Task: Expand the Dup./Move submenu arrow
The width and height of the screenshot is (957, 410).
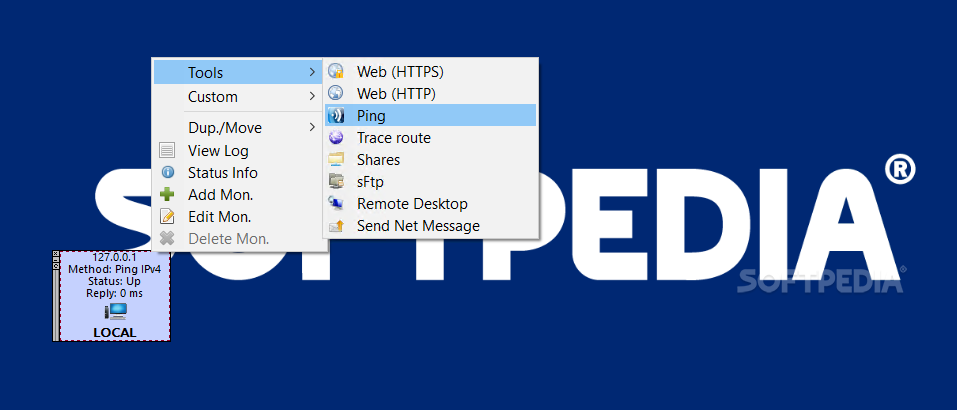Action: [x=312, y=127]
